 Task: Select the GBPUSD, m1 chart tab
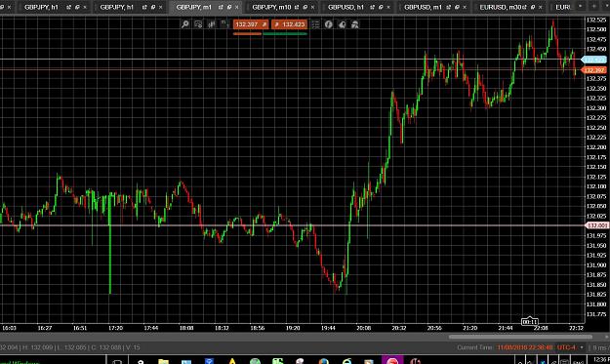[423, 7]
